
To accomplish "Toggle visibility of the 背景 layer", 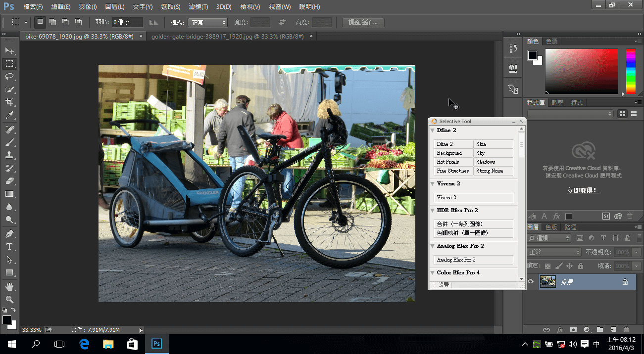I will [x=530, y=281].
